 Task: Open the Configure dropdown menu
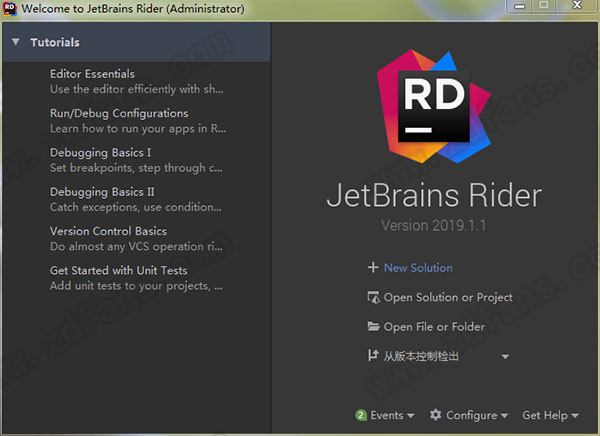(477, 415)
